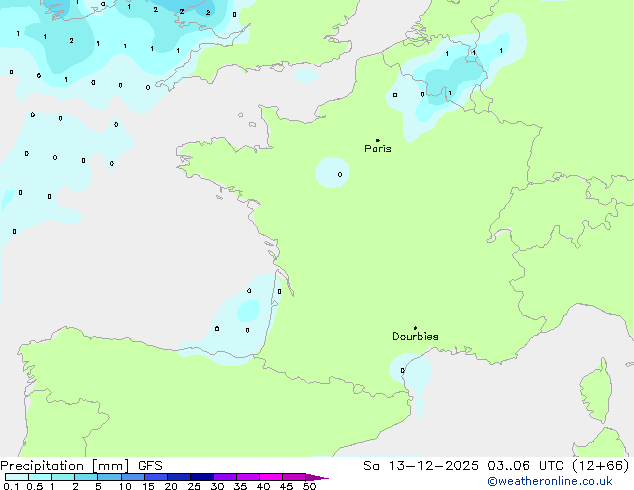Click the 20–25 mm legend swatch
634x490 pixels.
[179, 477]
